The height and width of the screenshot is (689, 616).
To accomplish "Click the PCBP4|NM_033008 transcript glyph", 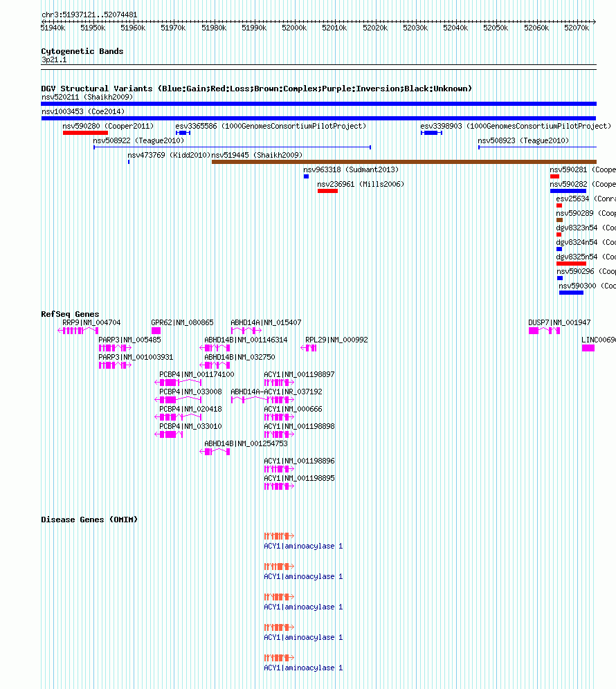I will (x=178, y=399).
